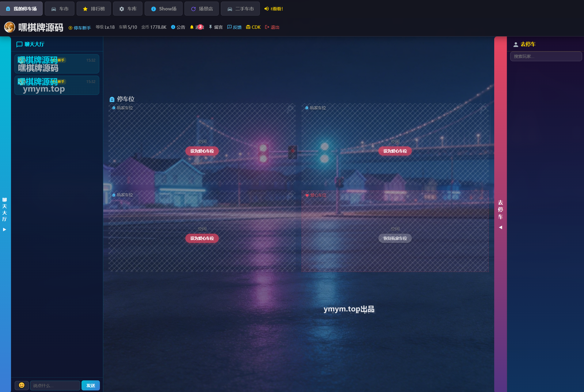Open the 我的停车场 tab
Screen dimensions: 584x392
pyautogui.click(x=21, y=9)
